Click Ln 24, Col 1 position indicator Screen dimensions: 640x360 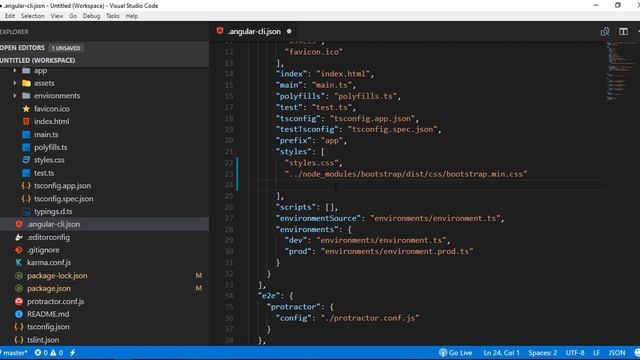coord(501,353)
